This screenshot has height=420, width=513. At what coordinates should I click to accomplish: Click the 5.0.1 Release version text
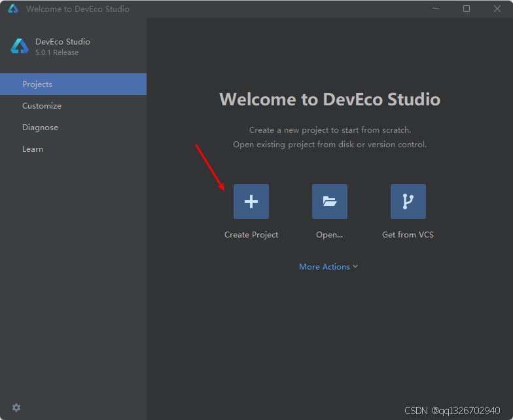pos(57,52)
